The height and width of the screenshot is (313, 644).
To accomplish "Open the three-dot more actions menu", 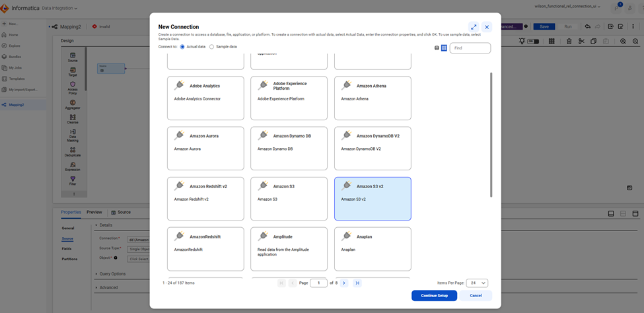I will (x=633, y=26).
